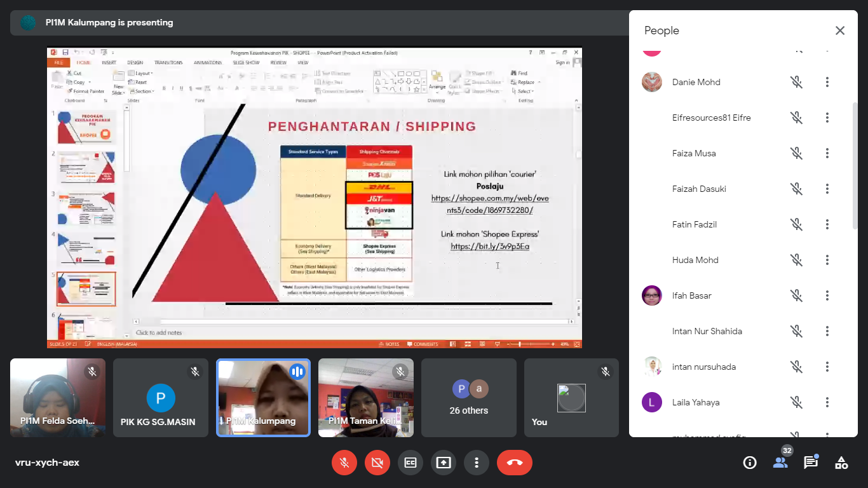This screenshot has width=868, height=488.
Task: Open the meeting details info icon
Action: click(750, 463)
